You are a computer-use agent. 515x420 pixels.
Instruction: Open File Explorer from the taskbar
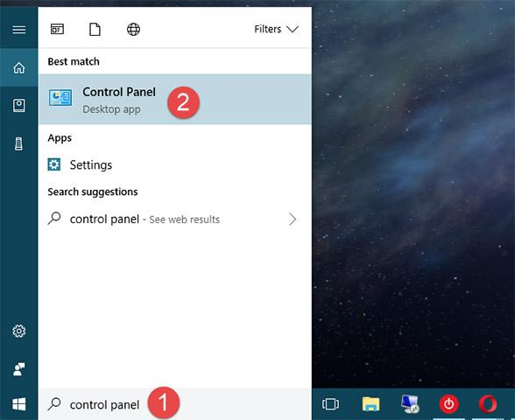click(370, 404)
